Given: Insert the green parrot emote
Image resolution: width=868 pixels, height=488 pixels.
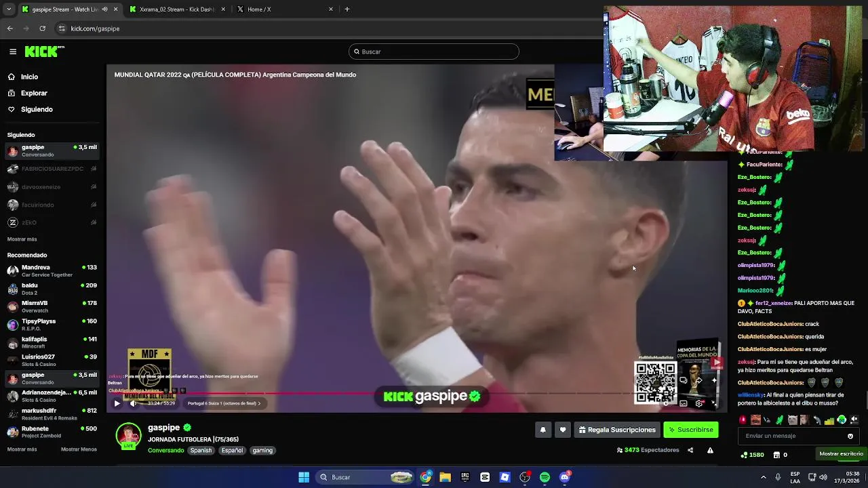Looking at the screenshot, I should 779,420.
